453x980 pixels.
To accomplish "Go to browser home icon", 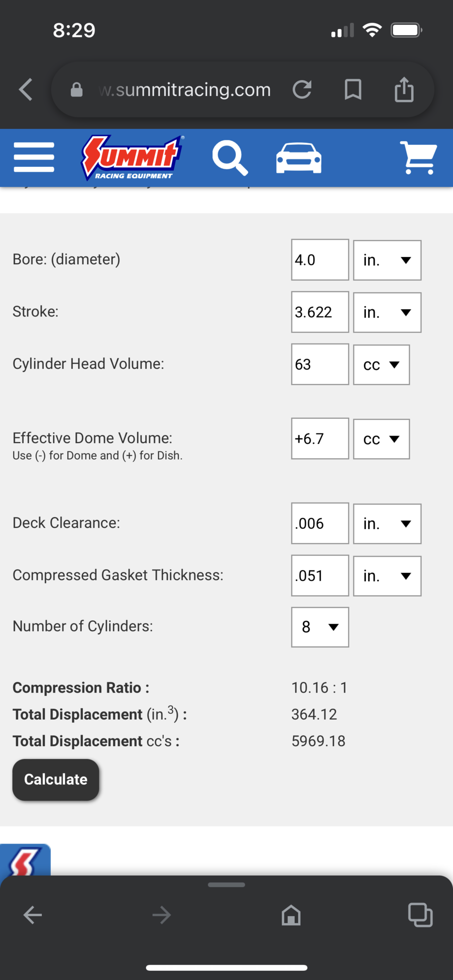I will click(291, 915).
